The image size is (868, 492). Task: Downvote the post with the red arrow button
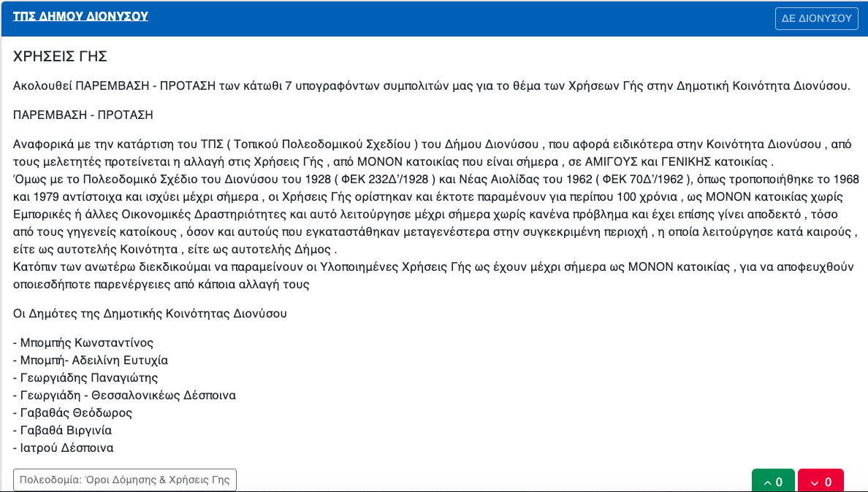tap(821, 481)
